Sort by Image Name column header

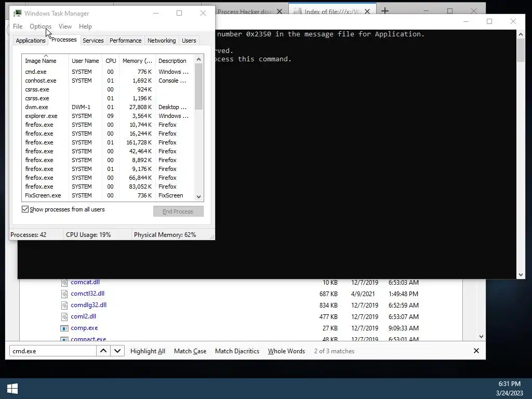point(45,61)
